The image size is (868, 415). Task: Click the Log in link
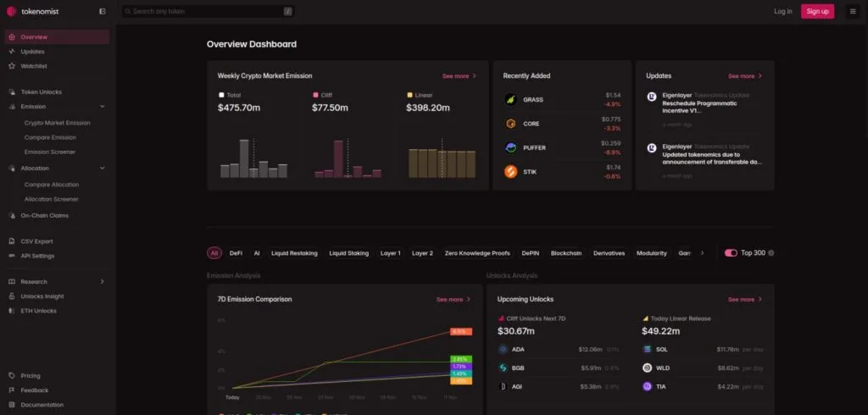pos(782,11)
